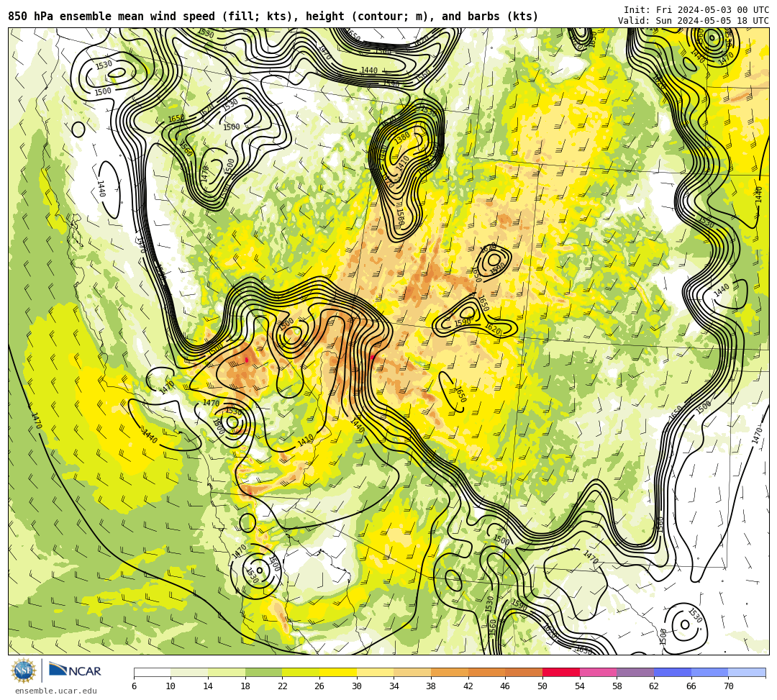
Task: Pick the pale yellow 30–34 kts swatch
Action: pyautogui.click(x=375, y=672)
